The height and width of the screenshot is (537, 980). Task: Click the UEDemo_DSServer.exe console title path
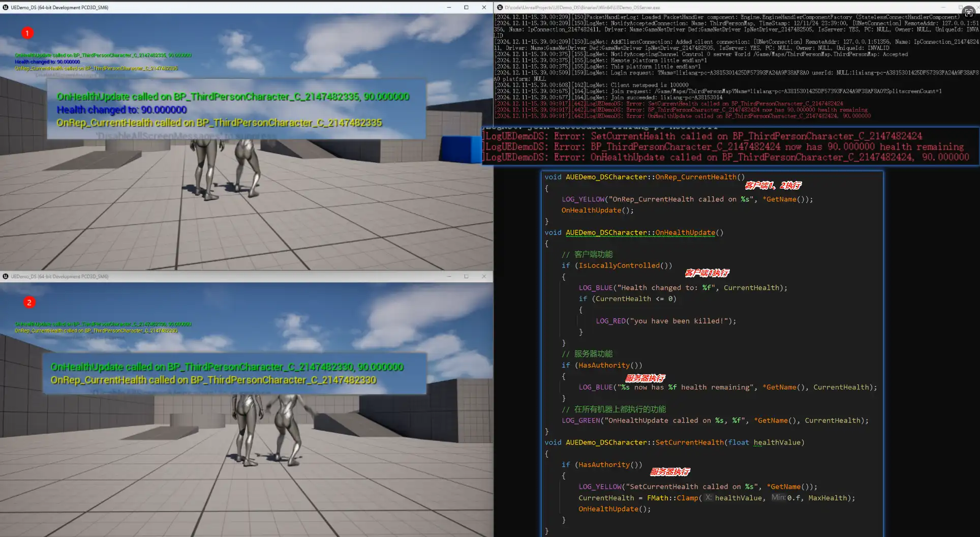click(582, 8)
